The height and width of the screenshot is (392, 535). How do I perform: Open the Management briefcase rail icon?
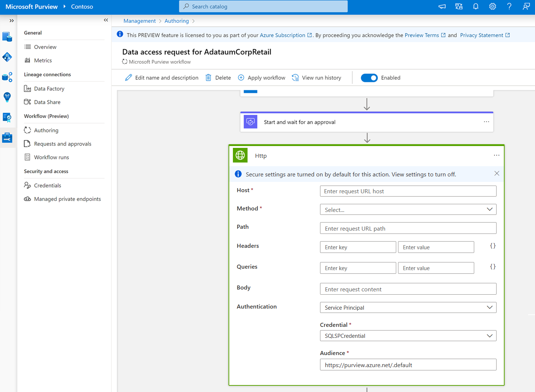point(7,138)
